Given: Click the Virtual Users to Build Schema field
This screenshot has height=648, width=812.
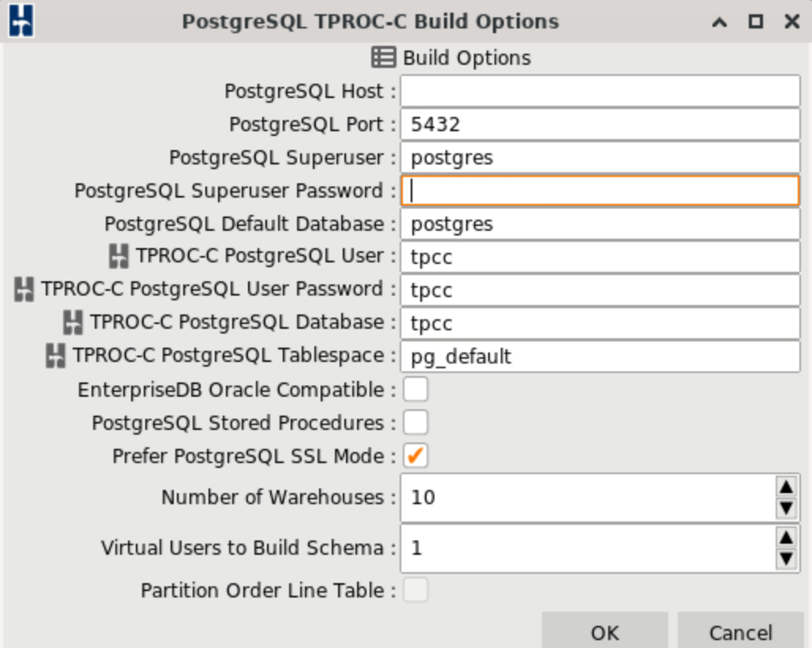Looking at the screenshot, I should tap(588, 548).
